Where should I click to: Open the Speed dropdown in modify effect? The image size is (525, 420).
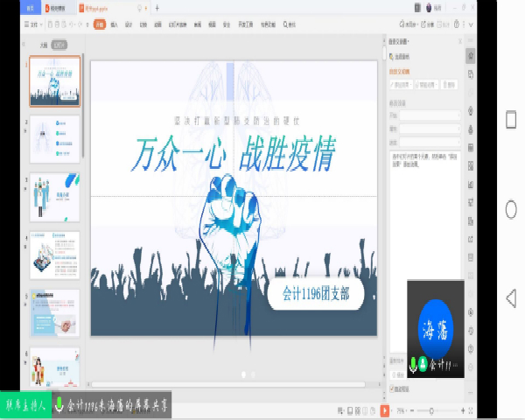click(x=430, y=143)
